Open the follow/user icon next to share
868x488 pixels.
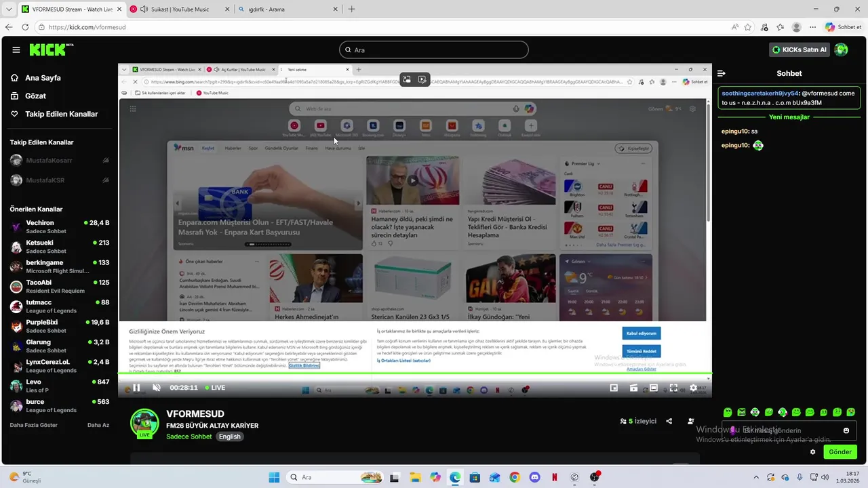tap(691, 421)
